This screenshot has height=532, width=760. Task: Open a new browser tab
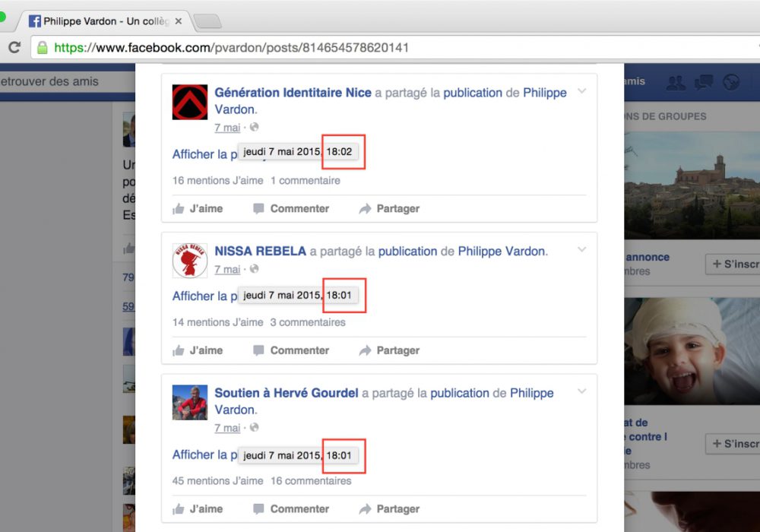pyautogui.click(x=208, y=21)
